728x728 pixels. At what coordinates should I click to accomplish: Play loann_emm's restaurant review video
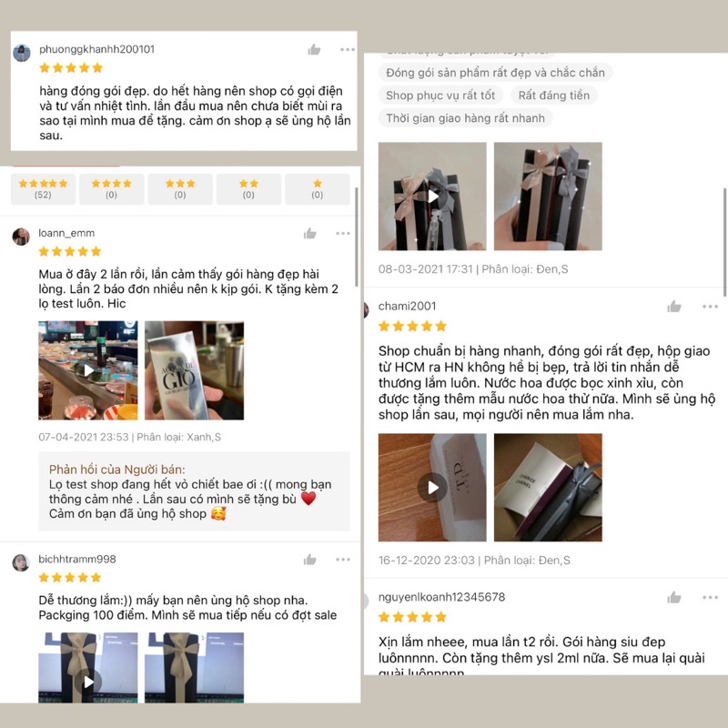pyautogui.click(x=88, y=370)
